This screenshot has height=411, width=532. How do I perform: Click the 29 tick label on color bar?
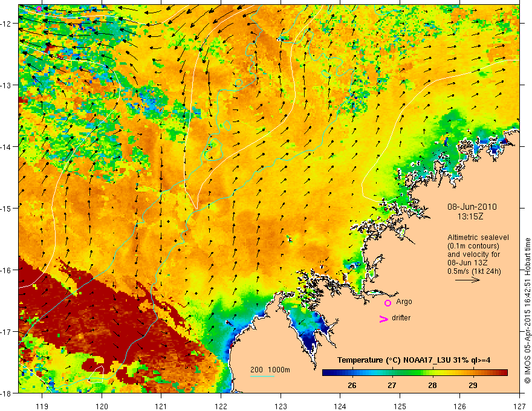[x=473, y=385]
